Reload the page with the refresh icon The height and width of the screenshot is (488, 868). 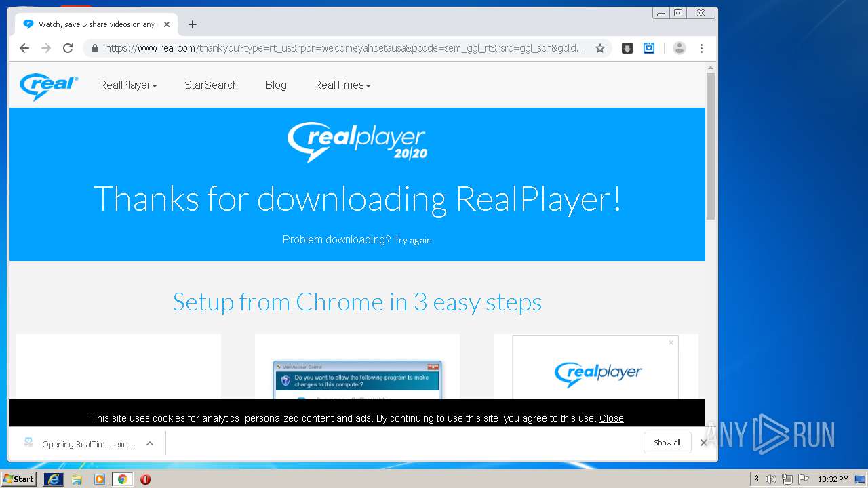tap(68, 48)
